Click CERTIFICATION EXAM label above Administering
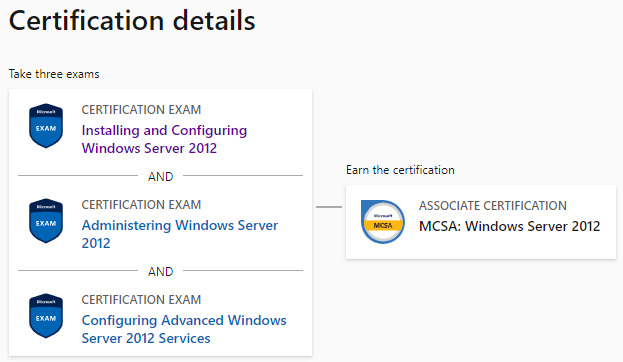 pos(141,204)
